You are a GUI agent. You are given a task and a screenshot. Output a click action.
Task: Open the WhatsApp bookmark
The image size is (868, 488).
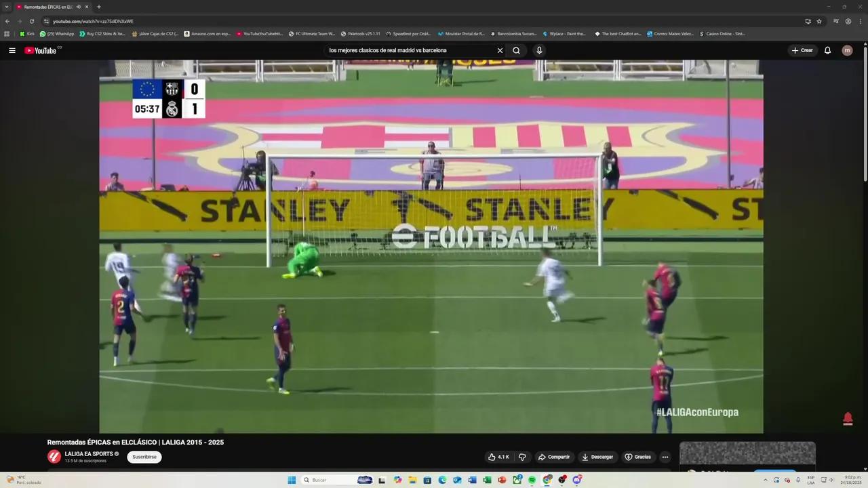[57, 33]
